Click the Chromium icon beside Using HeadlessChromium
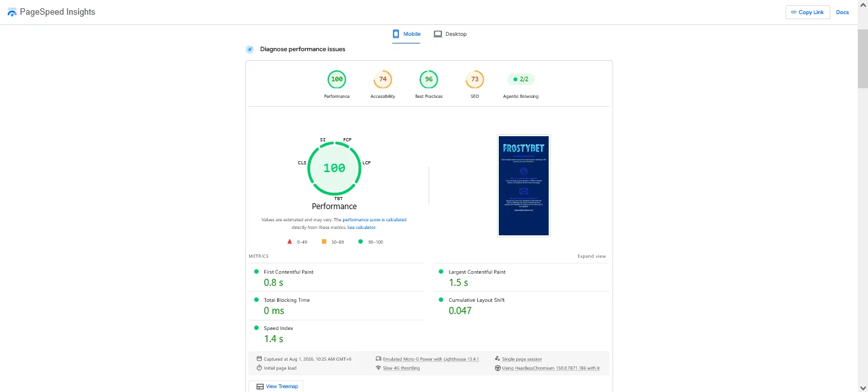 498,368
